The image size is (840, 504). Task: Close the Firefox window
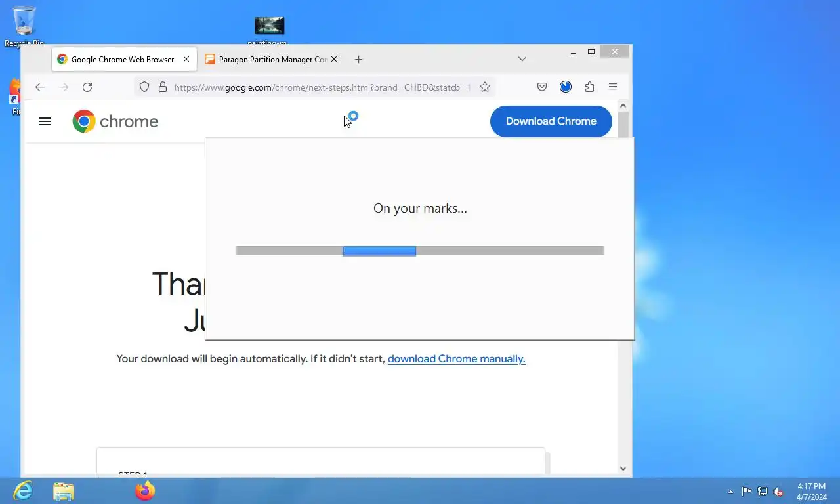pos(615,51)
